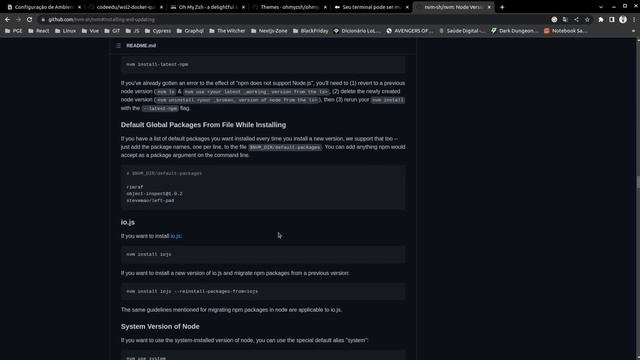The width and height of the screenshot is (640, 360).
Task: Close the codeedu/wsl2-docker tab
Action: [161, 7]
